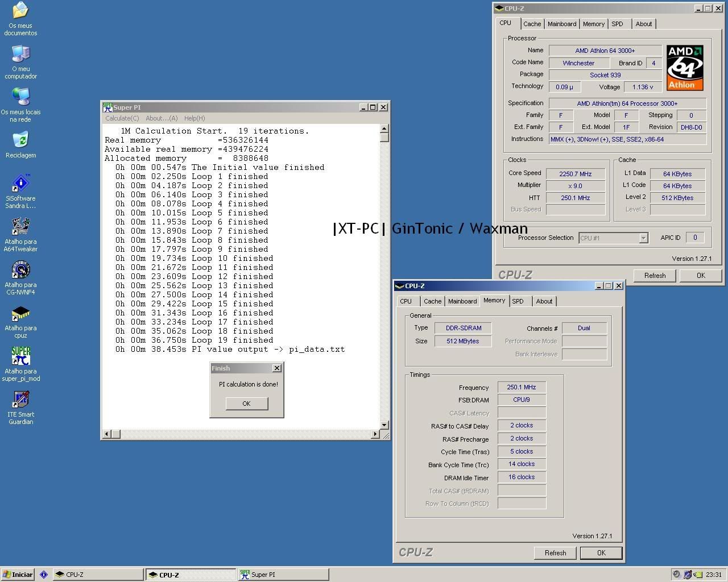Click the Bank Cycle Time 14 clocks field
The image size is (728, 582).
click(x=522, y=464)
